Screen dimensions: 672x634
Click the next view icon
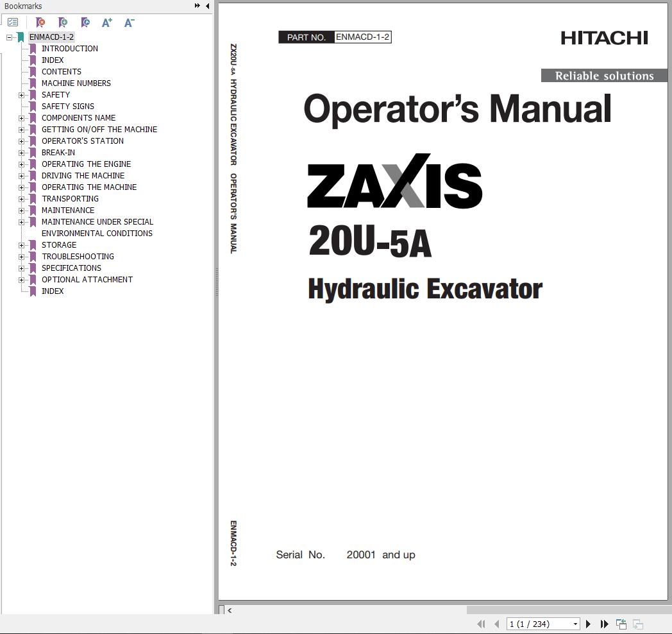[638, 624]
